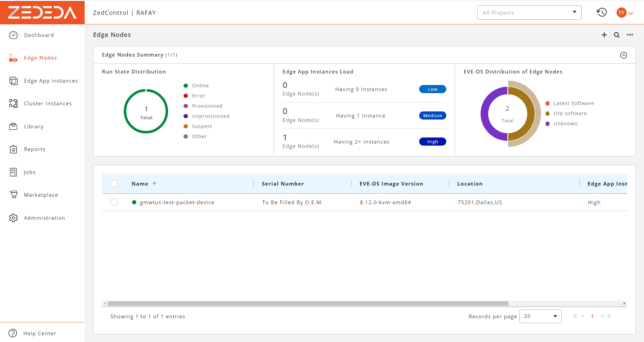Navigate to Marketplace menu item
This screenshot has width=644, height=342.
[41, 195]
